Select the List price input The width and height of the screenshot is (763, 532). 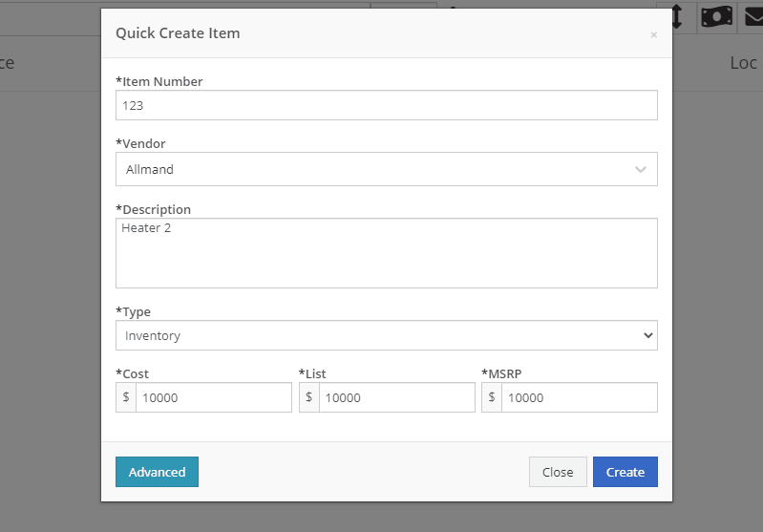click(396, 397)
